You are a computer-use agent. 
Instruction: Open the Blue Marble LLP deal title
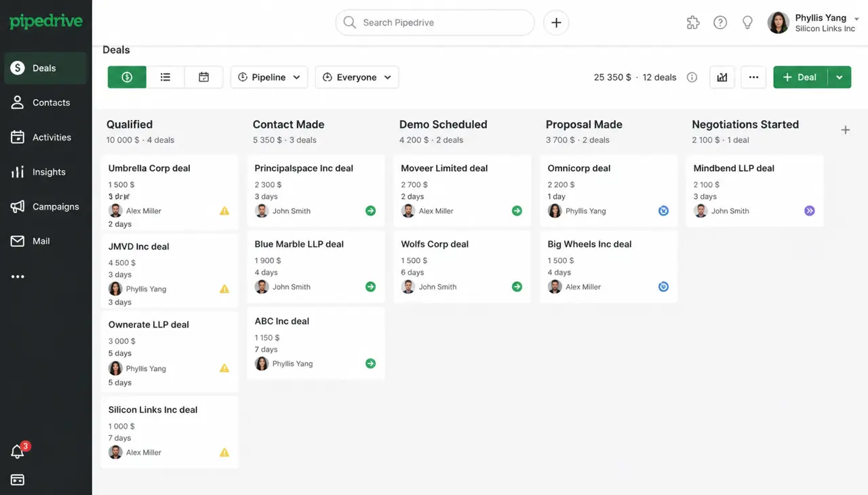pos(299,244)
